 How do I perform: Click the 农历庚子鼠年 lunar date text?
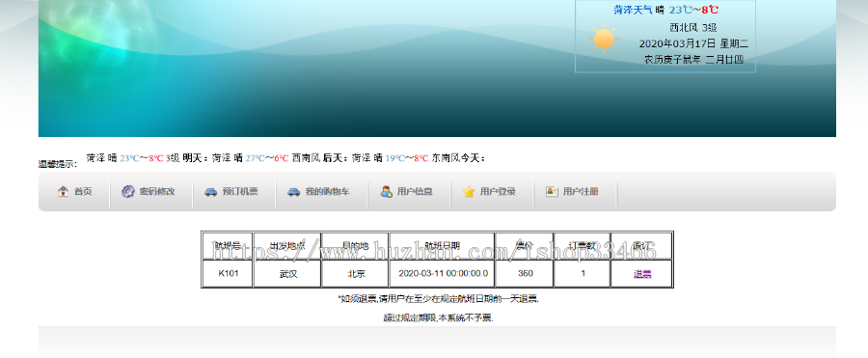[x=693, y=60]
